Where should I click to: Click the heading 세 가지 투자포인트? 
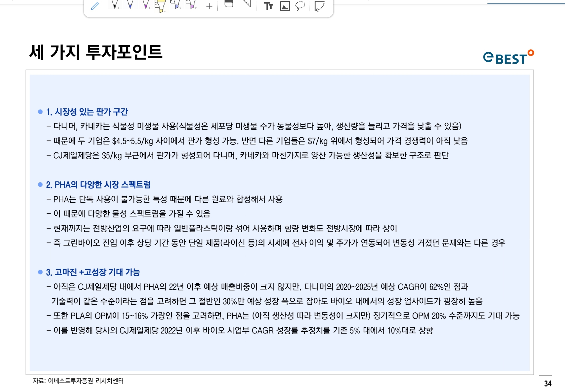click(x=96, y=52)
